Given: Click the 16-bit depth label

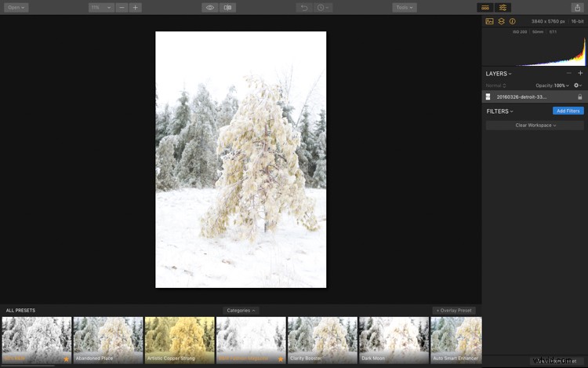Looking at the screenshot, I should pyautogui.click(x=577, y=21).
